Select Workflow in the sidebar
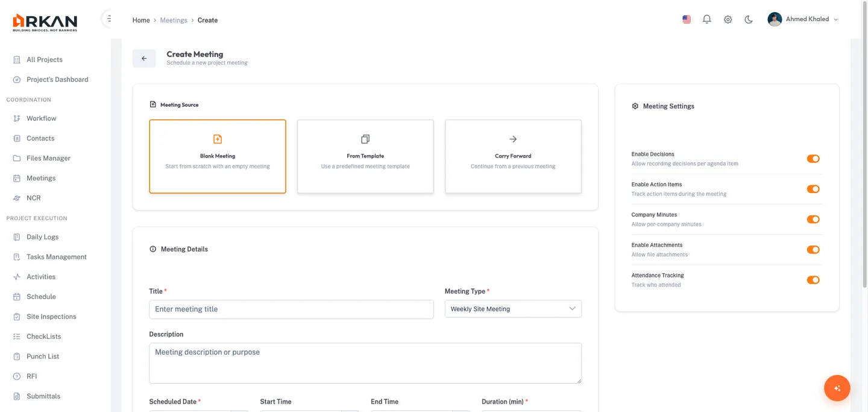This screenshot has height=412, width=868. tap(41, 118)
